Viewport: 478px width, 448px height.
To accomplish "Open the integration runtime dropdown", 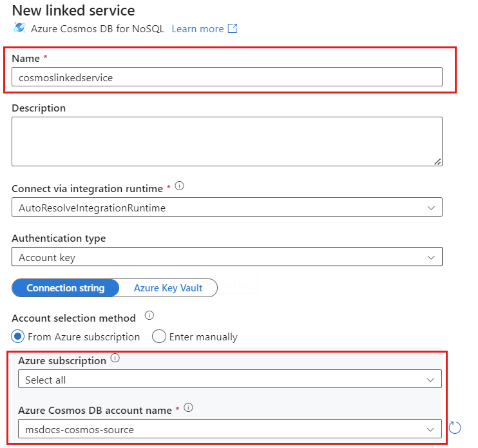I will coord(227,208).
